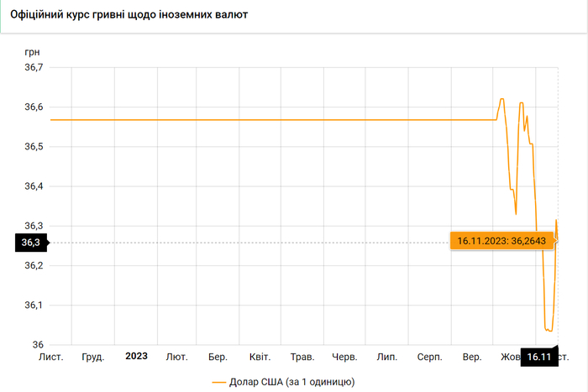Select the Лют. month axis label
The height and width of the screenshot is (392, 588).
pos(176,357)
